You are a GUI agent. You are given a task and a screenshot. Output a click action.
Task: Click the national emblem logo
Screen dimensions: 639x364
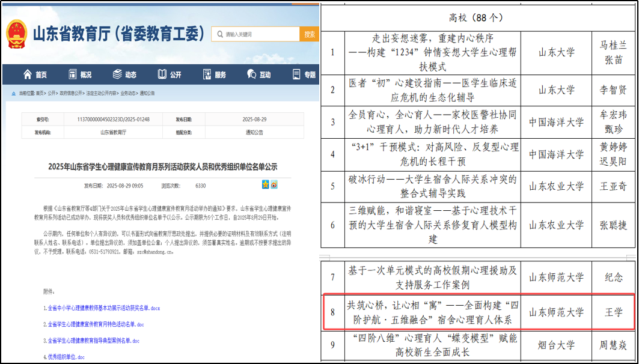point(17,35)
